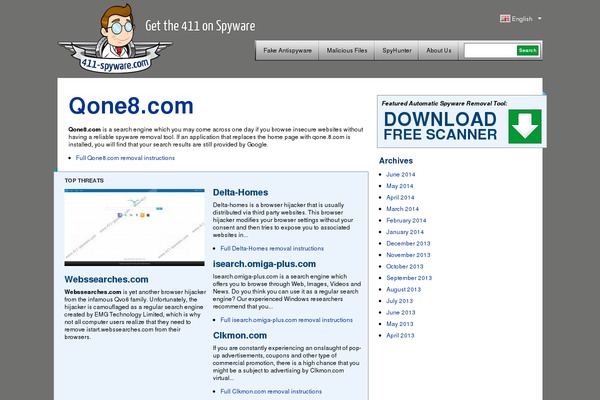Image resolution: width=600 pixels, height=400 pixels.
Task: Open the May 2013 archive
Action: pyautogui.click(x=399, y=324)
